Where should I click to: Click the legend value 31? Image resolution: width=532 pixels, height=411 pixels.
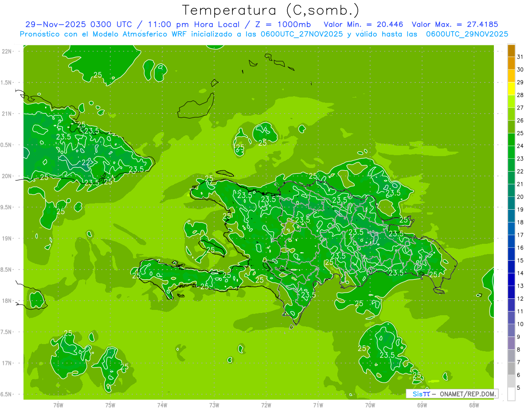click(520, 57)
